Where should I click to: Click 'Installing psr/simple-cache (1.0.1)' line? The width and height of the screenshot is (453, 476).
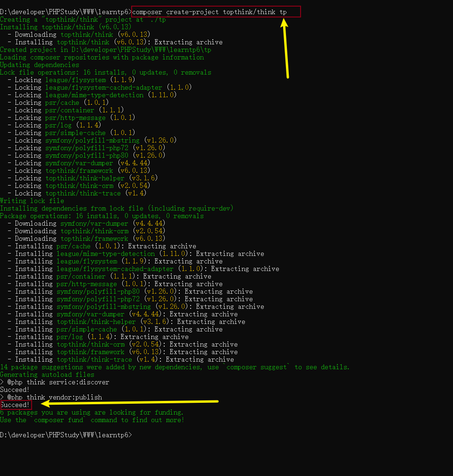pyautogui.click(x=115, y=330)
